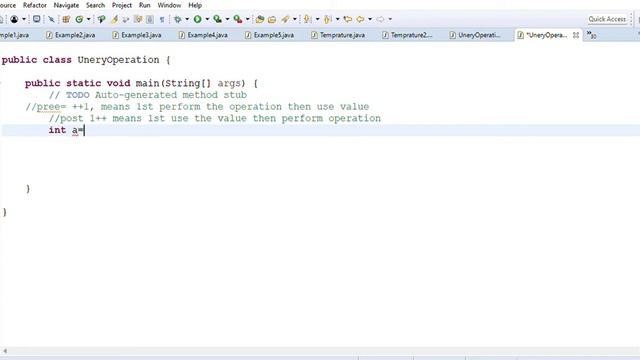Click the Run External Tools icon
This screenshot has width=640, height=360.
pyautogui.click(x=238, y=19)
